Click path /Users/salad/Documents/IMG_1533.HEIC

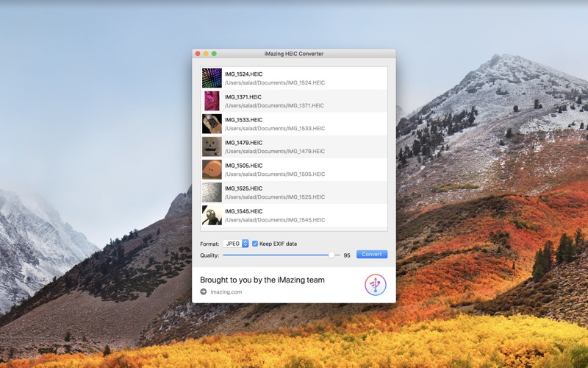tap(275, 128)
